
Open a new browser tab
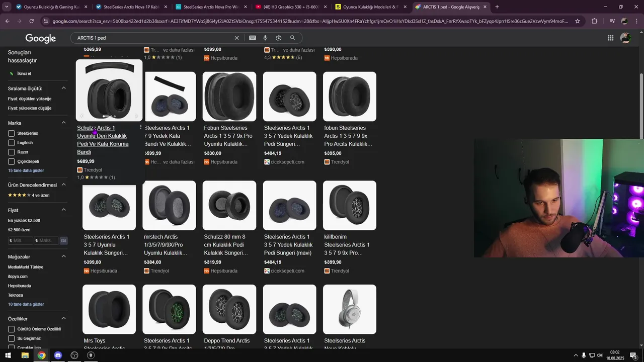coord(497,7)
